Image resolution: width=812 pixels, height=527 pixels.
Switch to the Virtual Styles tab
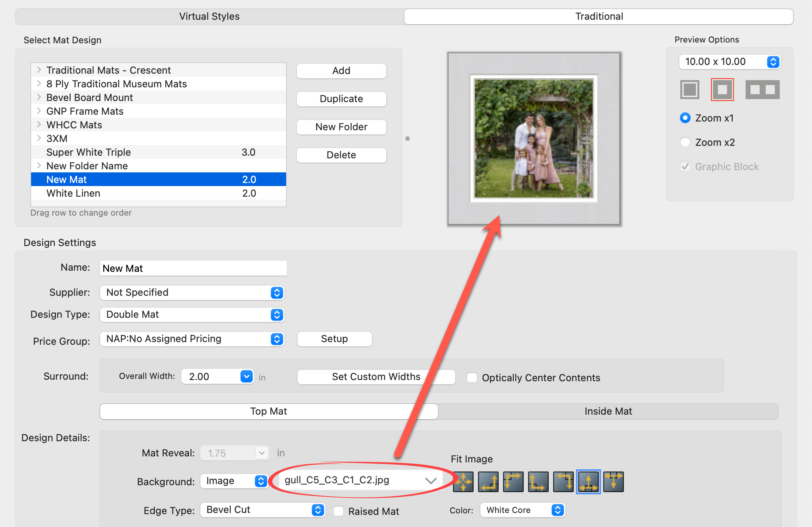209,16
